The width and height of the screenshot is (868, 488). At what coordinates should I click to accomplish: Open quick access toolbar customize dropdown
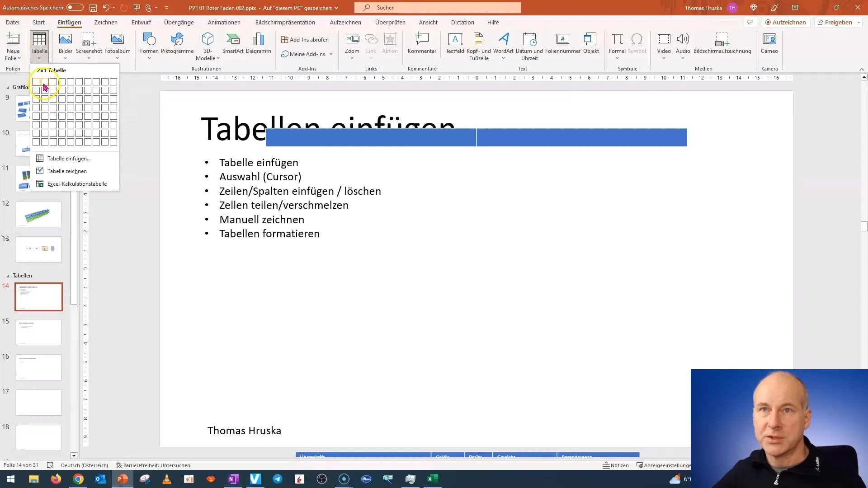[166, 8]
